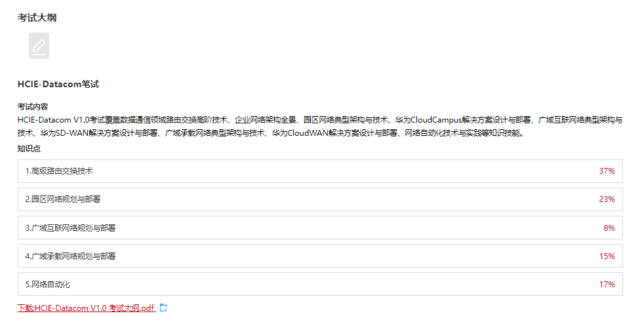Click the 考试大纲 heading
Image resolution: width=644 pixels, height=322 pixels.
[37, 18]
